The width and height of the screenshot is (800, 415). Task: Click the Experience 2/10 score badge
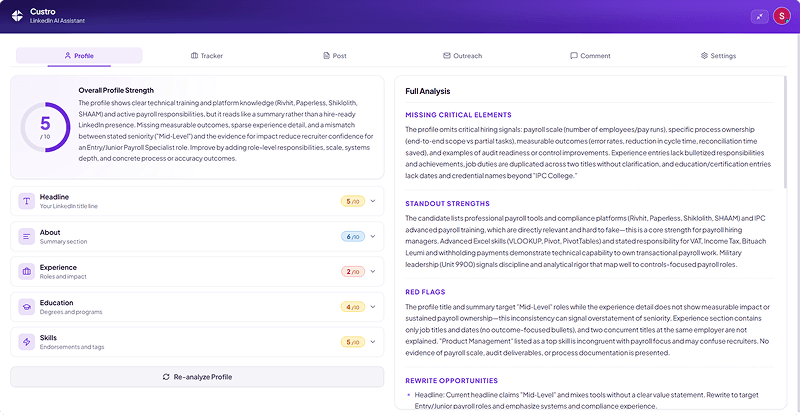point(353,272)
